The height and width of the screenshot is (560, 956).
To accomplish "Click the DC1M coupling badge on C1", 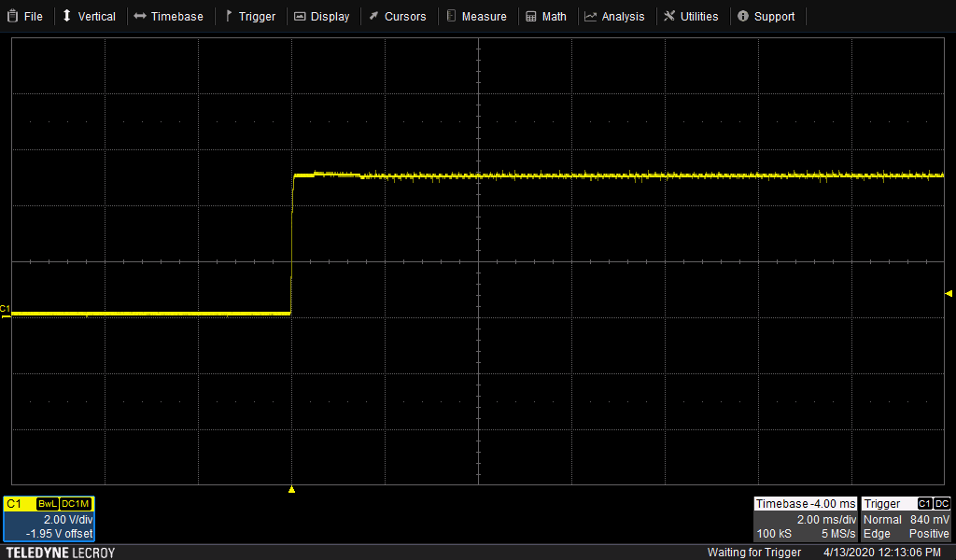I will (x=77, y=504).
